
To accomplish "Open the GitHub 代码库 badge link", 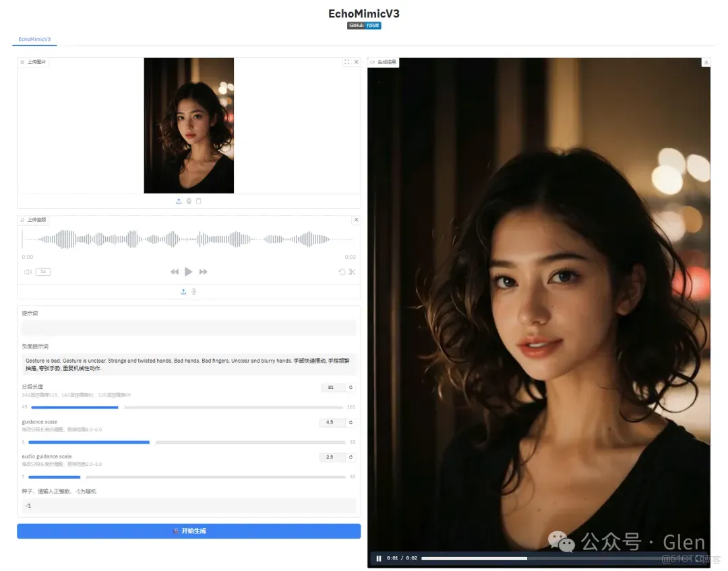I will 364,26.
